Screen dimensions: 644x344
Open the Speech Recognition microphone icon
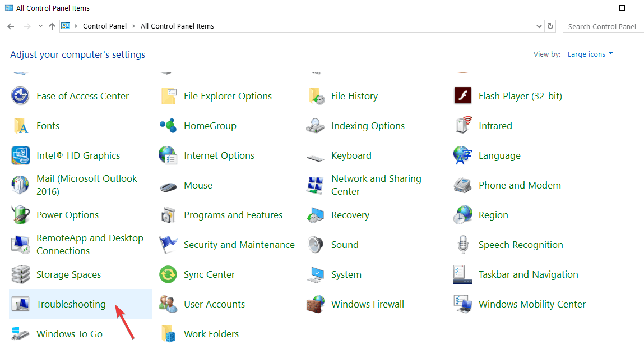click(x=463, y=245)
